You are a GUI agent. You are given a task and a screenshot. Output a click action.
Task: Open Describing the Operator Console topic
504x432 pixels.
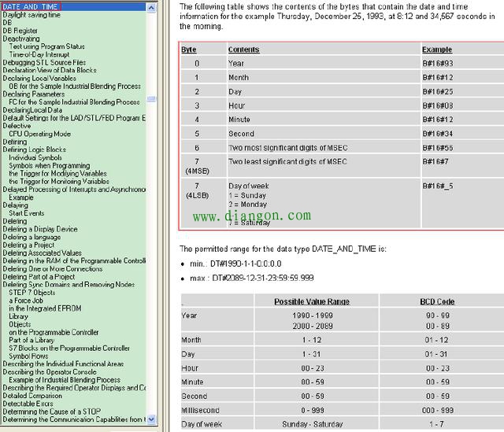[50, 371]
